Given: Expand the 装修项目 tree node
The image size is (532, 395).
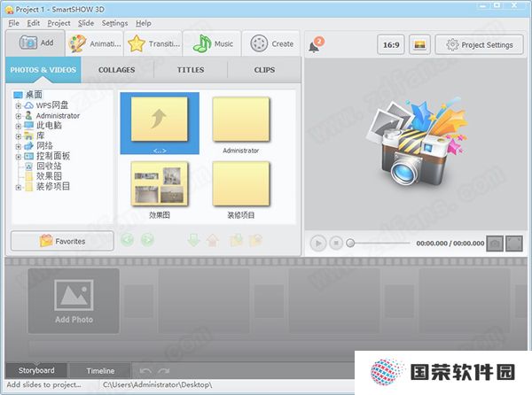Looking at the screenshot, I should pyautogui.click(x=19, y=187).
